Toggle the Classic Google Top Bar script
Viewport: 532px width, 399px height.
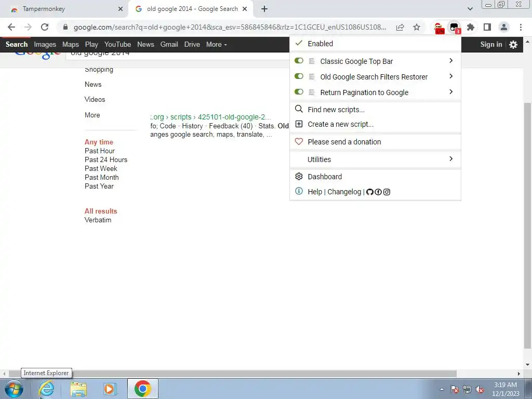pos(299,61)
